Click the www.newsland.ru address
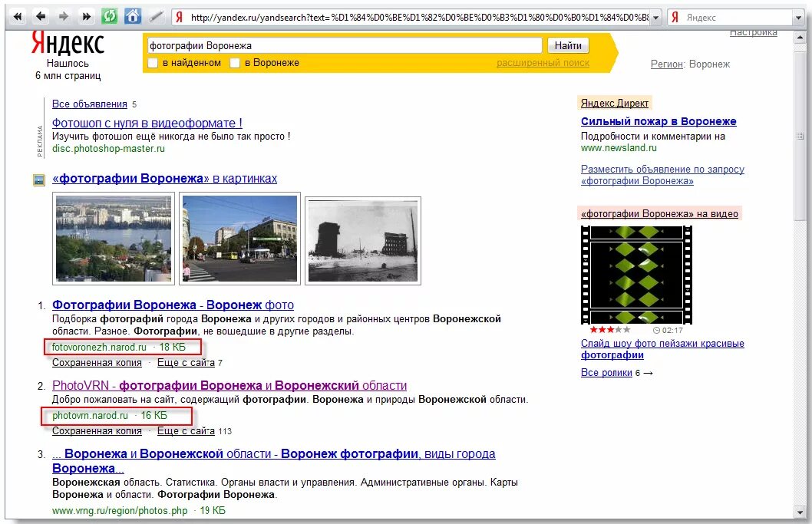812x524 pixels. [619, 147]
